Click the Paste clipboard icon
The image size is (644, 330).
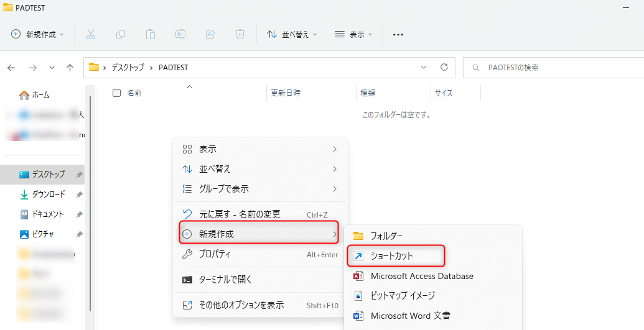tap(151, 34)
